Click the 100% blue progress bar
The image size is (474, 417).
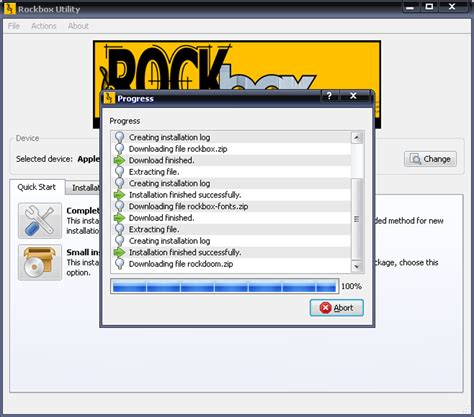(225, 286)
